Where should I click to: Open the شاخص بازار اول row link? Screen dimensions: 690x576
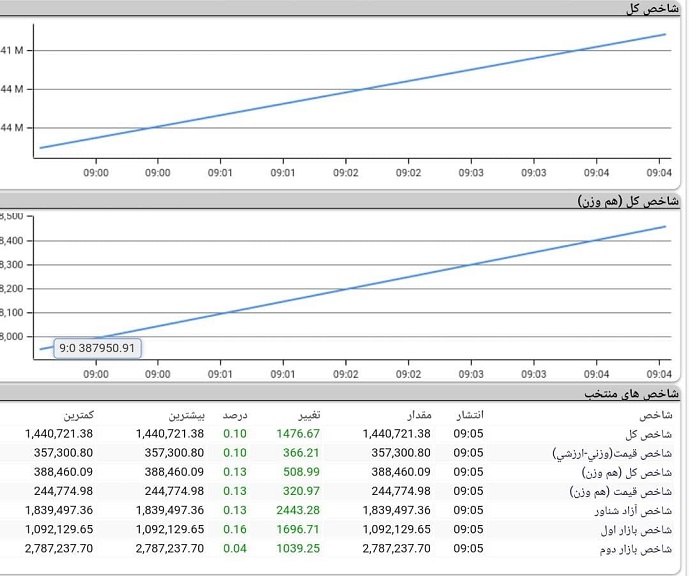coord(636,530)
